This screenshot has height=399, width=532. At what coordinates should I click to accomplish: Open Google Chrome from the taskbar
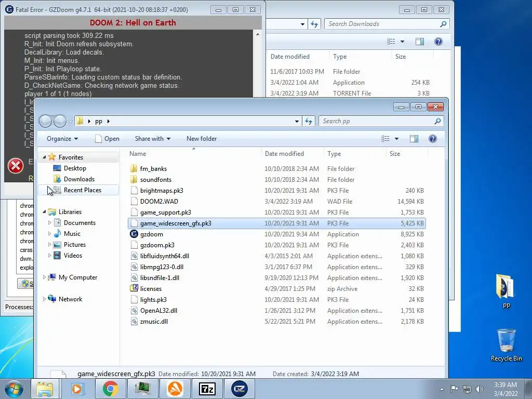coord(110,389)
